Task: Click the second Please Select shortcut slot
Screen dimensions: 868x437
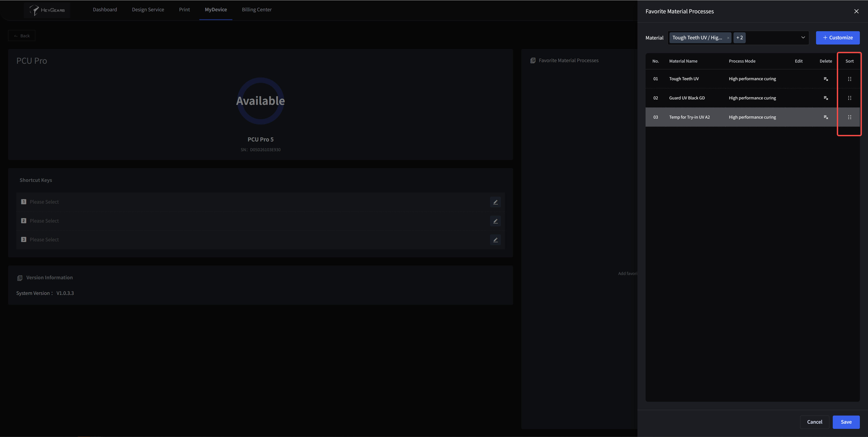Action: click(44, 221)
